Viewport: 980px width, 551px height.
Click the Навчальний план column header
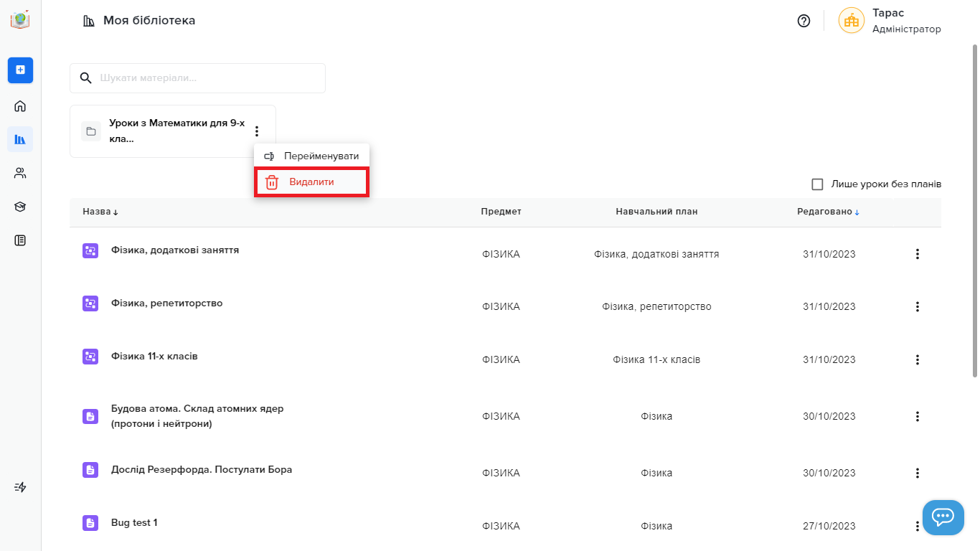(x=656, y=212)
